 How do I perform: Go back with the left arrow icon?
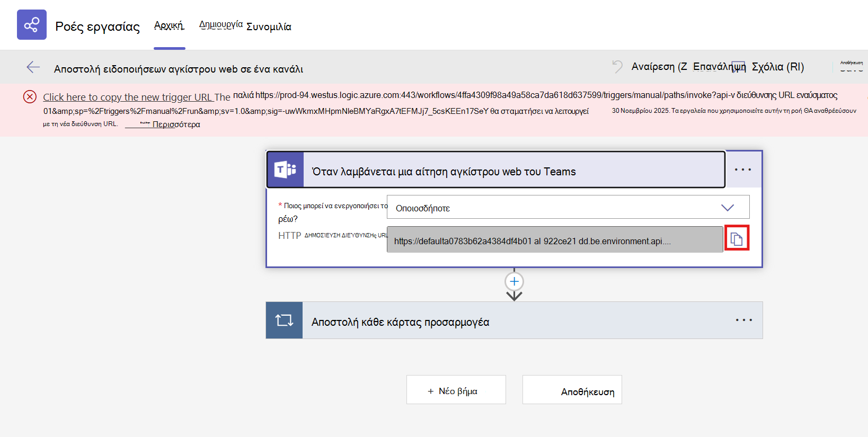pyautogui.click(x=33, y=67)
